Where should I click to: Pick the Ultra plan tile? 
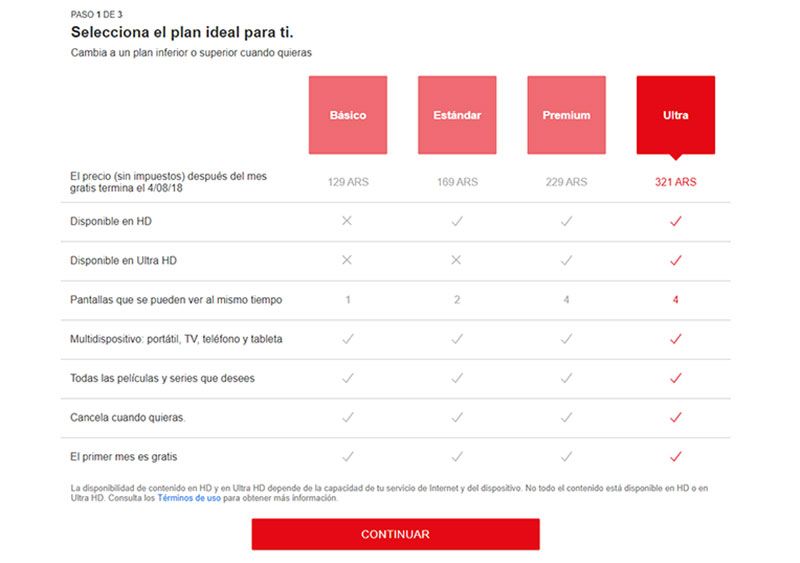tap(675, 115)
